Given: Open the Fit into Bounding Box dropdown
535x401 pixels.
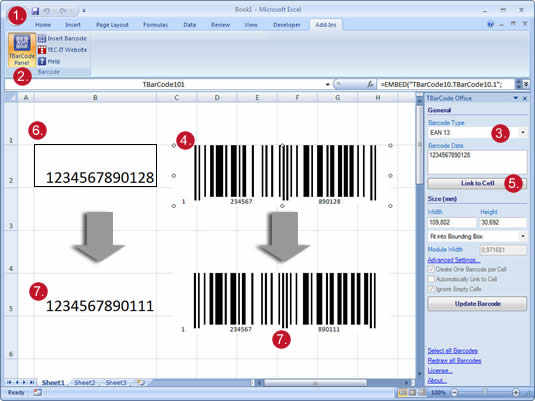Looking at the screenshot, I should tap(523, 236).
